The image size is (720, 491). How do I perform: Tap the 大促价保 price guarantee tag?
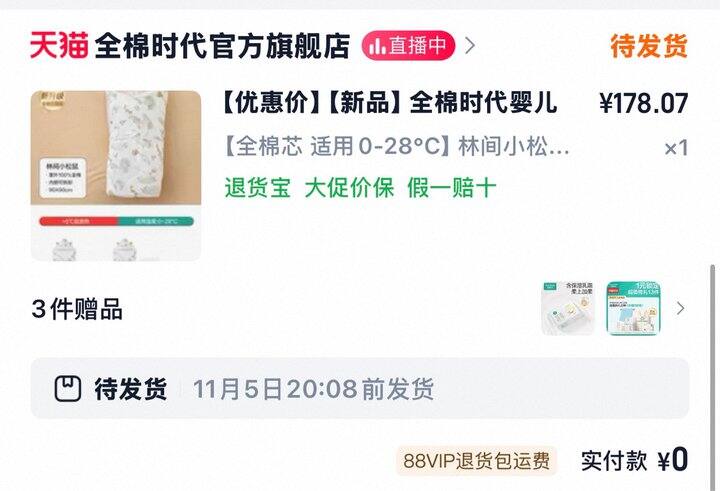349,188
